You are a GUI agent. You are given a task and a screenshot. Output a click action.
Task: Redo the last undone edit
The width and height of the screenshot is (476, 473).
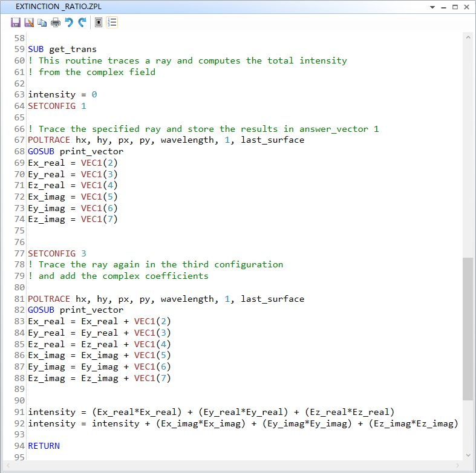(x=82, y=22)
